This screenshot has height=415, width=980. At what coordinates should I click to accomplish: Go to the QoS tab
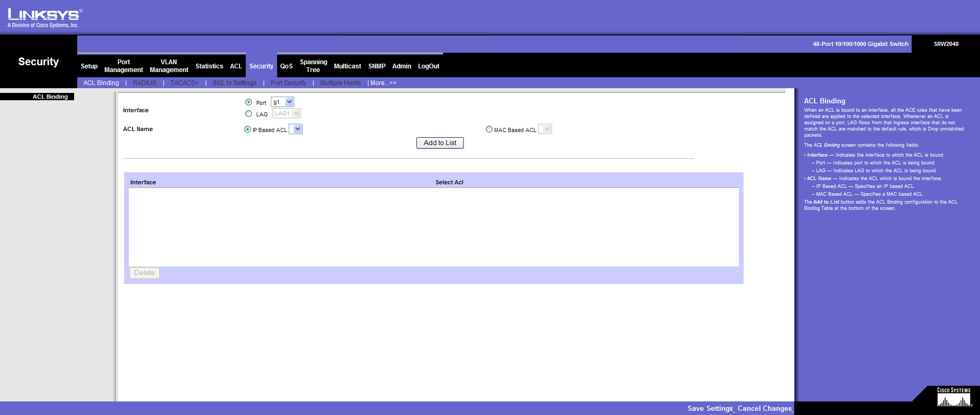(286, 66)
